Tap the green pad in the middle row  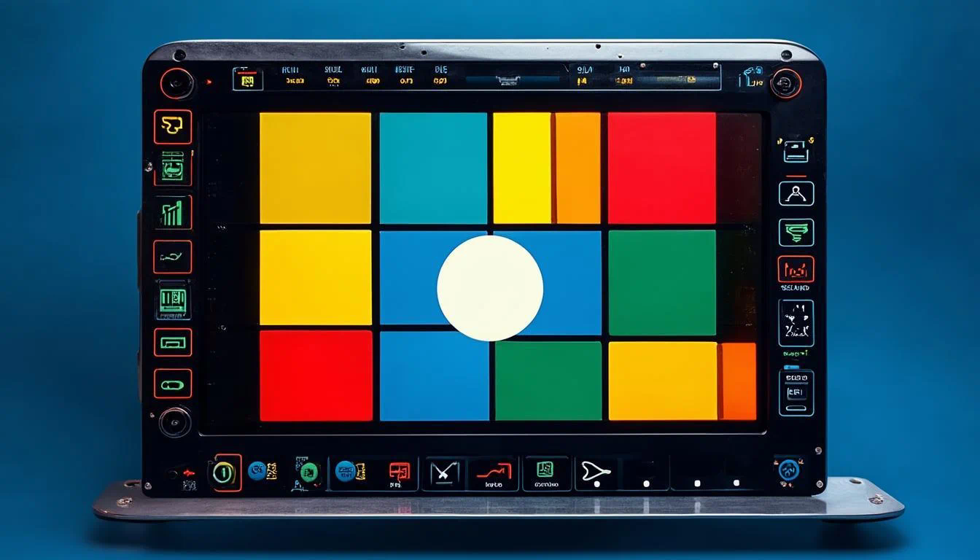pyautogui.click(x=662, y=282)
